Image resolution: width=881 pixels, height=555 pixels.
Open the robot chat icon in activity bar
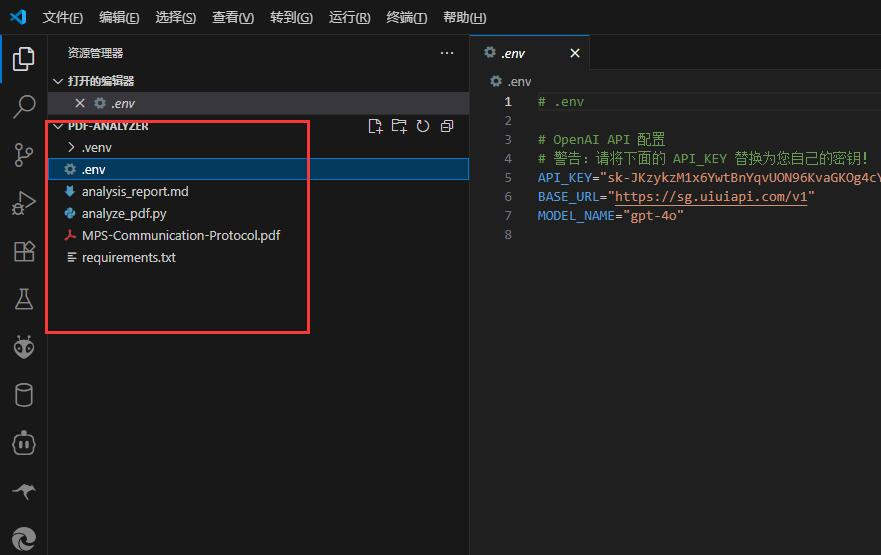[x=24, y=443]
